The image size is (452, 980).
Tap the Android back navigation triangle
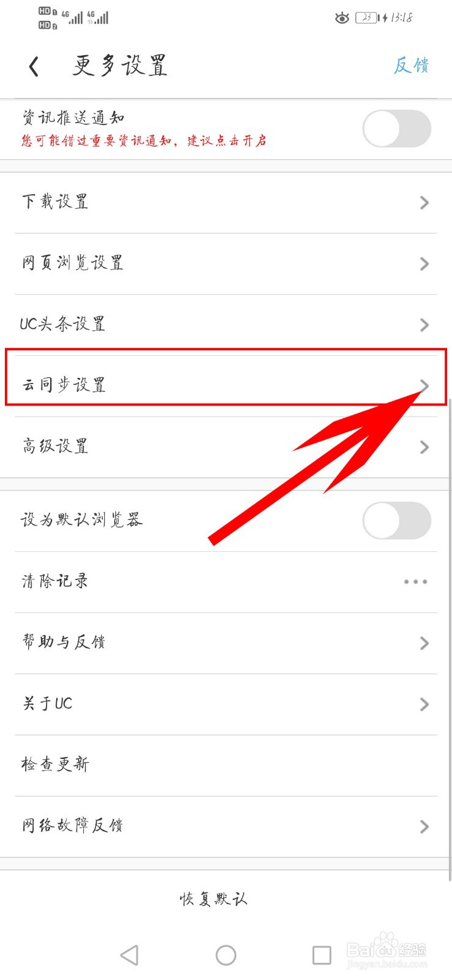coord(129,955)
